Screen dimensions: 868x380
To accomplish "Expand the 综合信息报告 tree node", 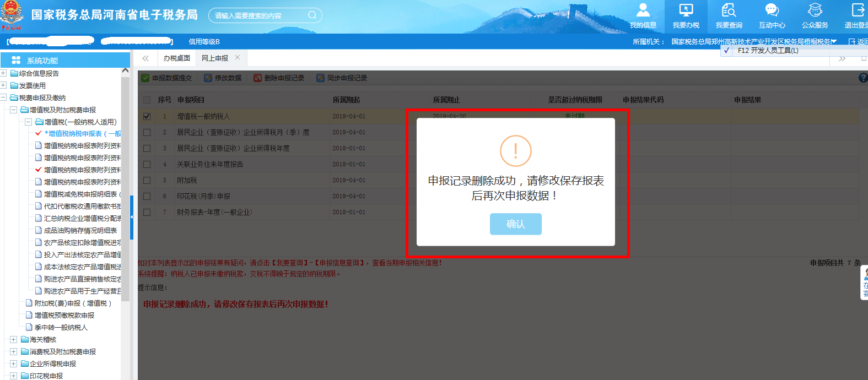I will [x=3, y=73].
